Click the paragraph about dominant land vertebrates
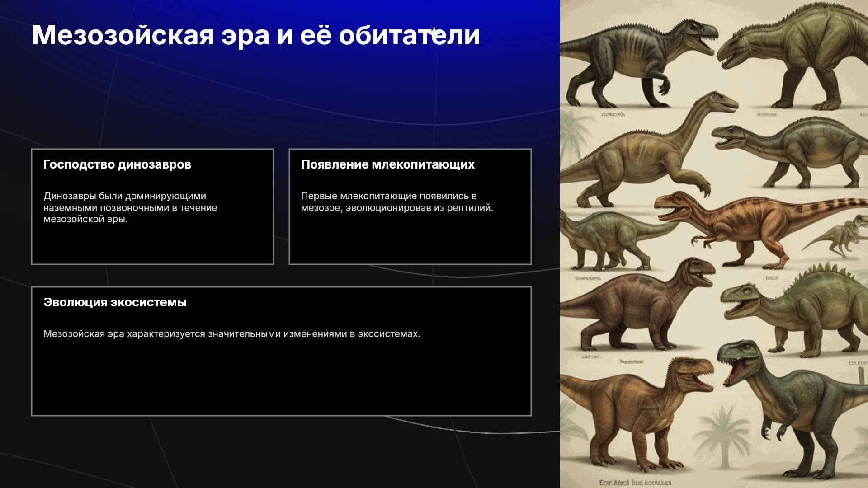This screenshot has height=488, width=868. tap(130, 207)
